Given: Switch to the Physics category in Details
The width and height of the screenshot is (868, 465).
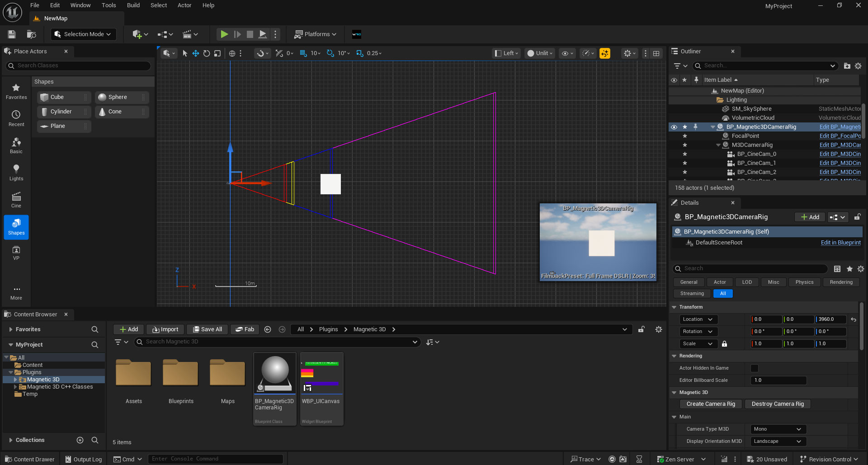Looking at the screenshot, I should [x=804, y=282].
